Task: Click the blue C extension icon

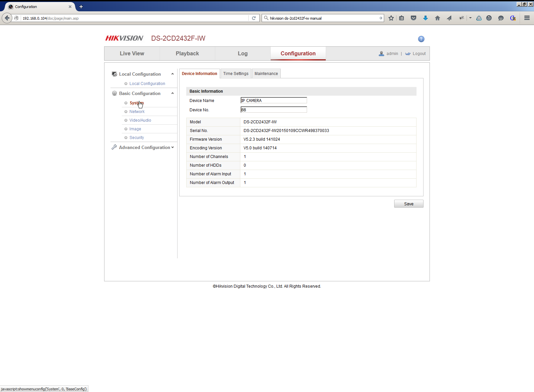Action: coord(513,18)
